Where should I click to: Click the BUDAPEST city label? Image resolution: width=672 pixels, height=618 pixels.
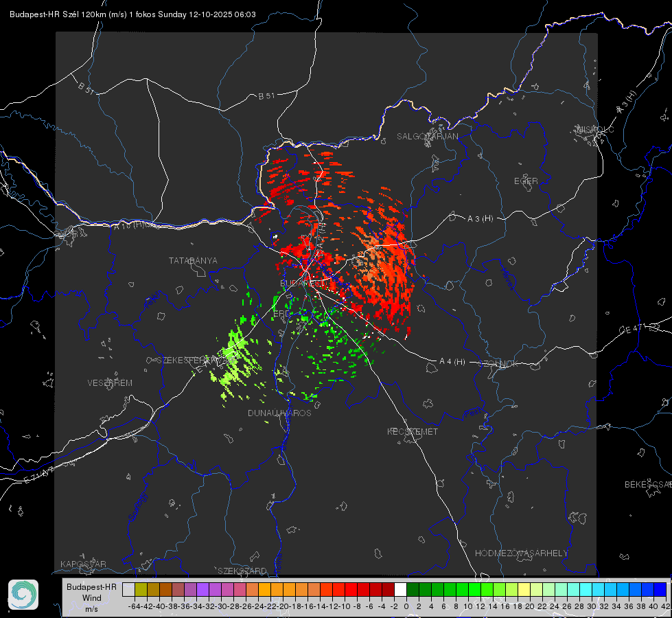coord(303,283)
